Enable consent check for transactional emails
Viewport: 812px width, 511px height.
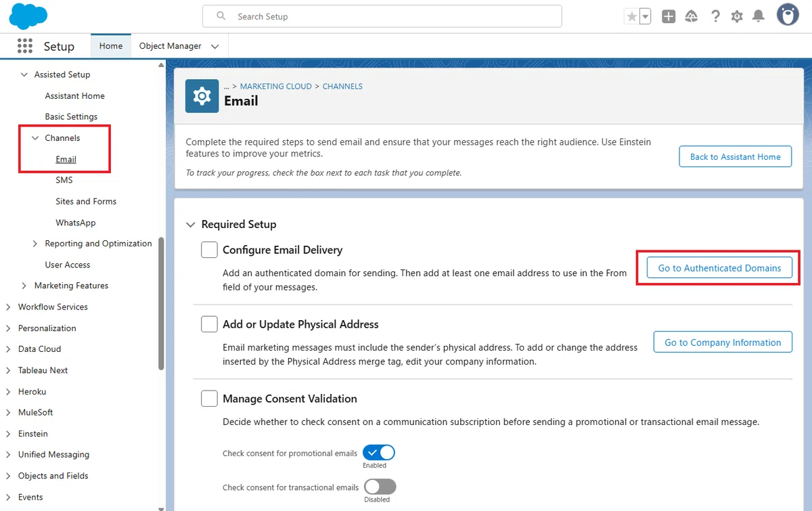pos(380,487)
